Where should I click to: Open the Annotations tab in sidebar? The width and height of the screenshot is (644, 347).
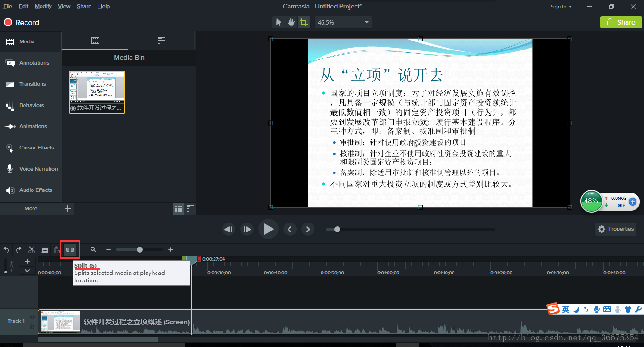(x=31, y=63)
